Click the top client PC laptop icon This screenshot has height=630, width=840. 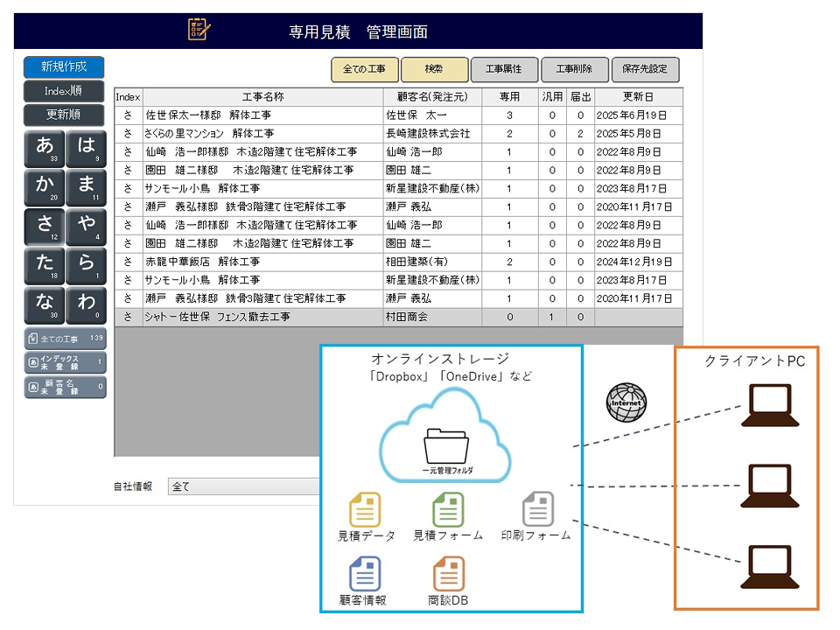[770, 405]
